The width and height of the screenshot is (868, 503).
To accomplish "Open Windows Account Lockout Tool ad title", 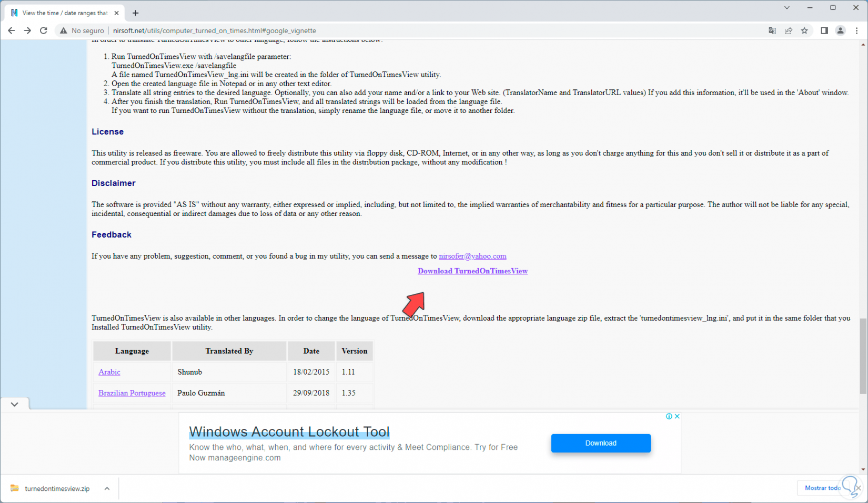I will [289, 432].
